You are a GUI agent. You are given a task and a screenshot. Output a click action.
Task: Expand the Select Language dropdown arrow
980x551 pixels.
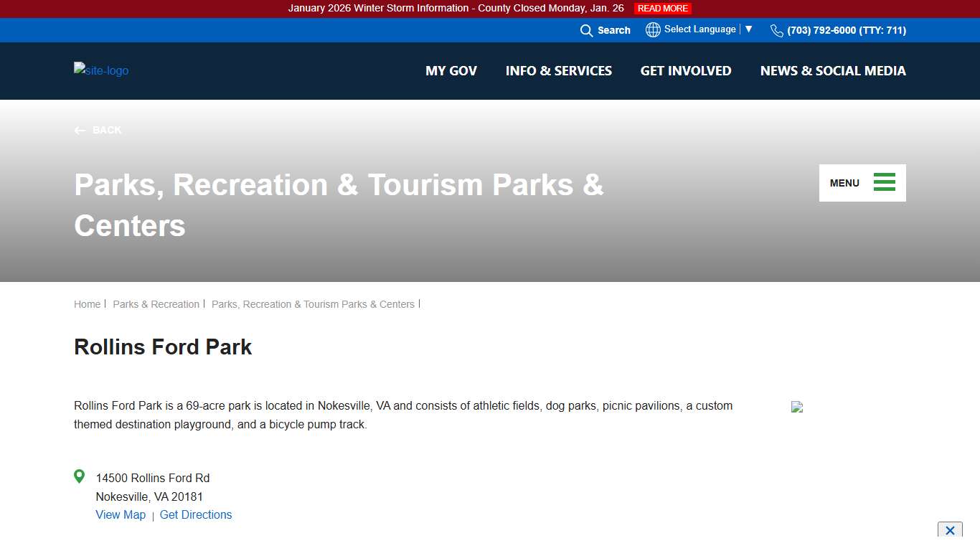(x=748, y=29)
